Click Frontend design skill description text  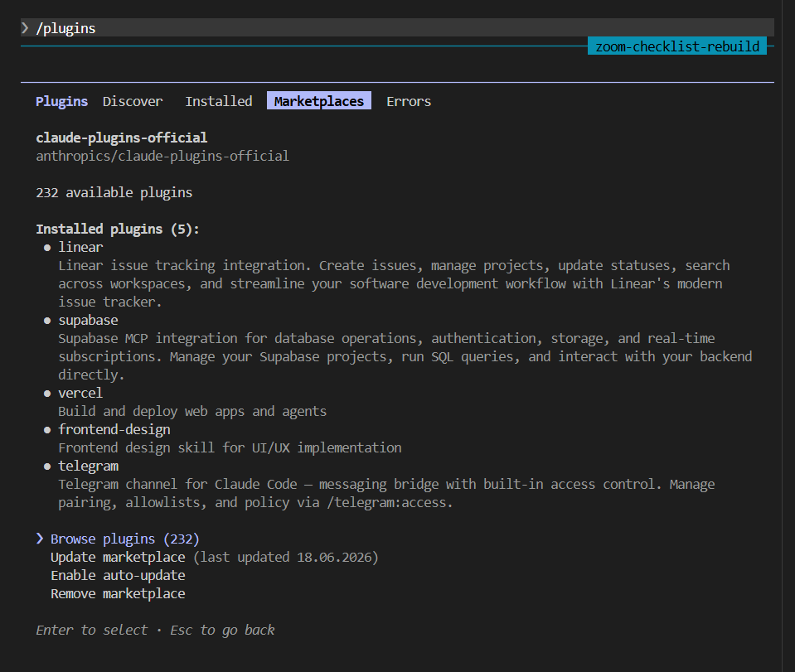coord(230,448)
